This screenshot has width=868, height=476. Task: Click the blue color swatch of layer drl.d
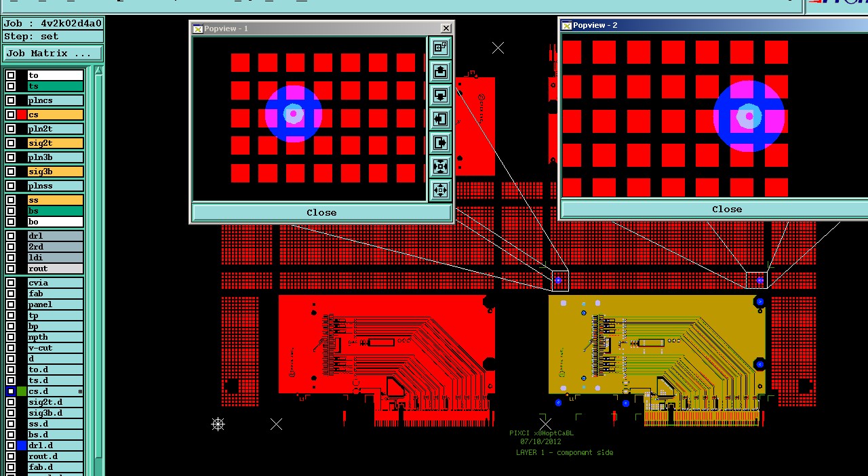point(22,445)
